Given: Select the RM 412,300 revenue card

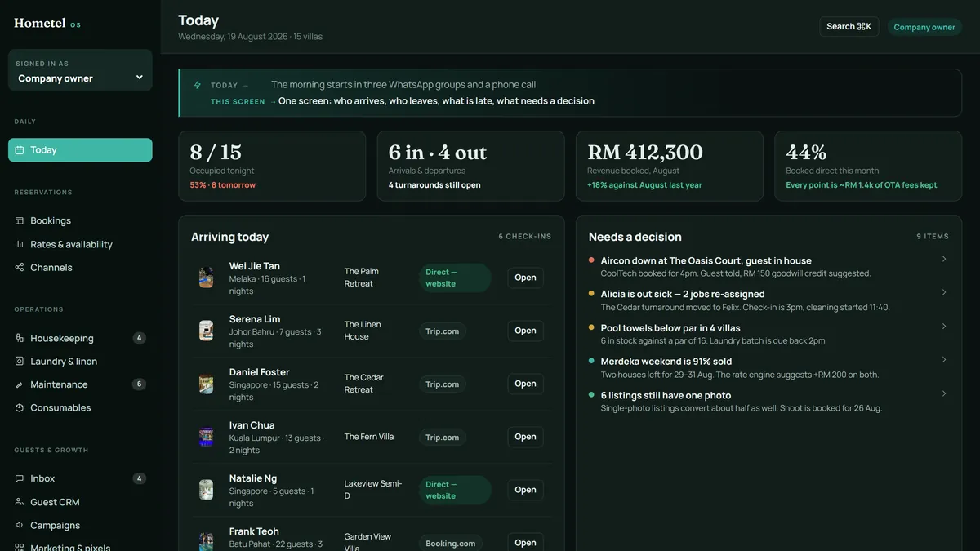Looking at the screenshot, I should coord(670,166).
